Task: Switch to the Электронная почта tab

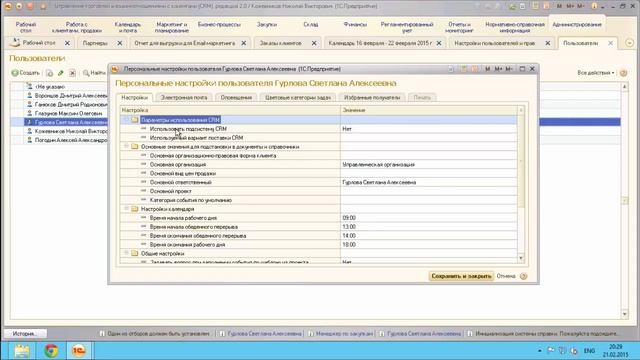Action: (x=184, y=98)
